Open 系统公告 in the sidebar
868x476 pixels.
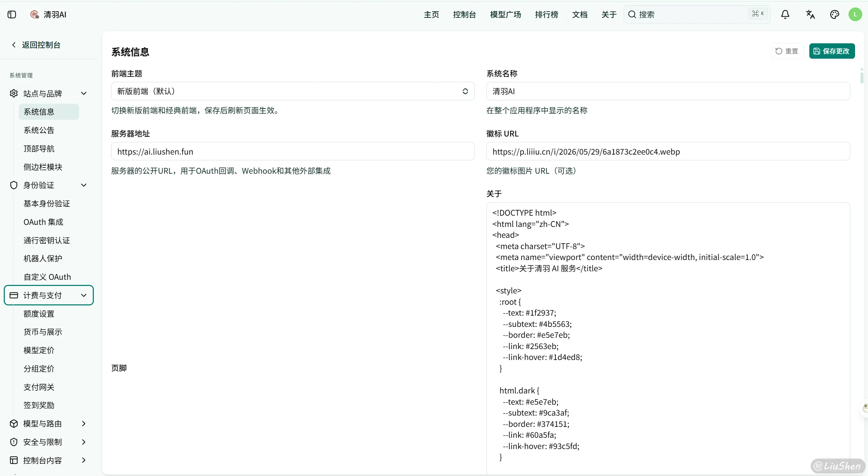[x=39, y=130]
